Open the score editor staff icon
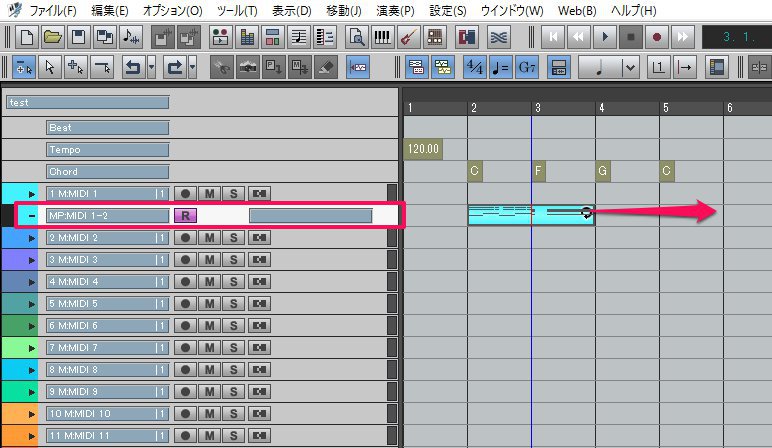 pyautogui.click(x=299, y=37)
